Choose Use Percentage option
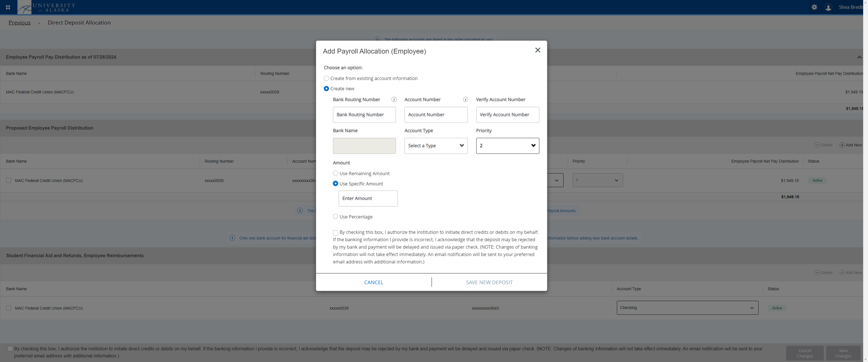868x362 pixels. coord(335,216)
